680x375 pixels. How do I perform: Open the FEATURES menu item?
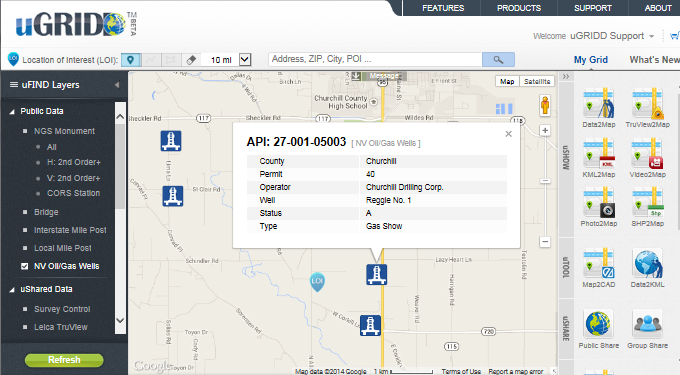click(443, 8)
